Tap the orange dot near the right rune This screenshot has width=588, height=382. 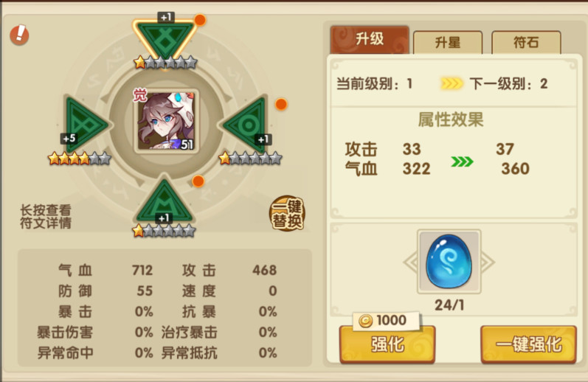[281, 104]
